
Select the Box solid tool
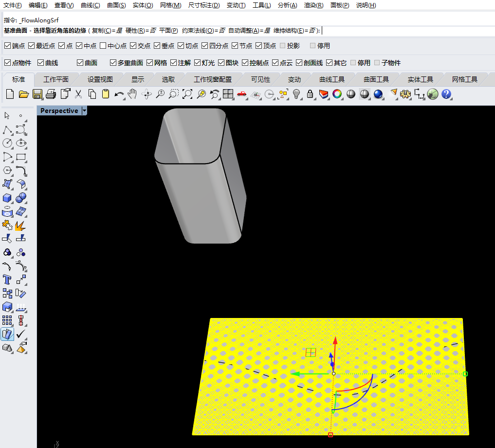click(x=7, y=198)
